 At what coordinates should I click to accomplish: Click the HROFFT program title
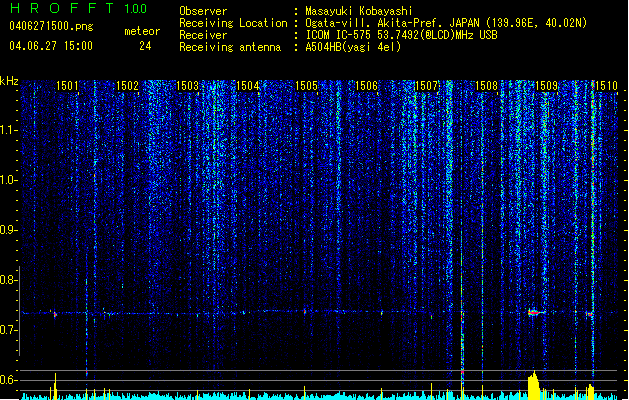click(63, 8)
